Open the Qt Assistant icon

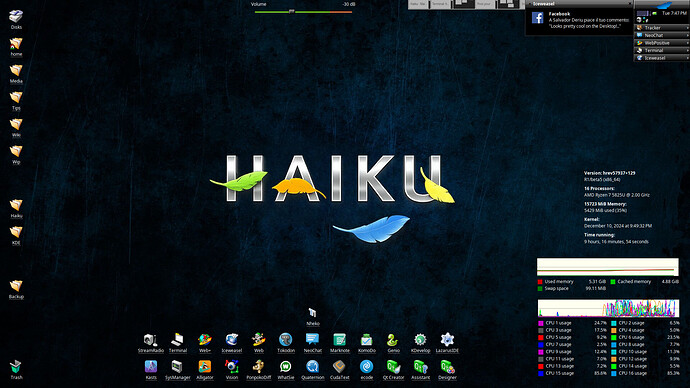[x=420, y=366]
